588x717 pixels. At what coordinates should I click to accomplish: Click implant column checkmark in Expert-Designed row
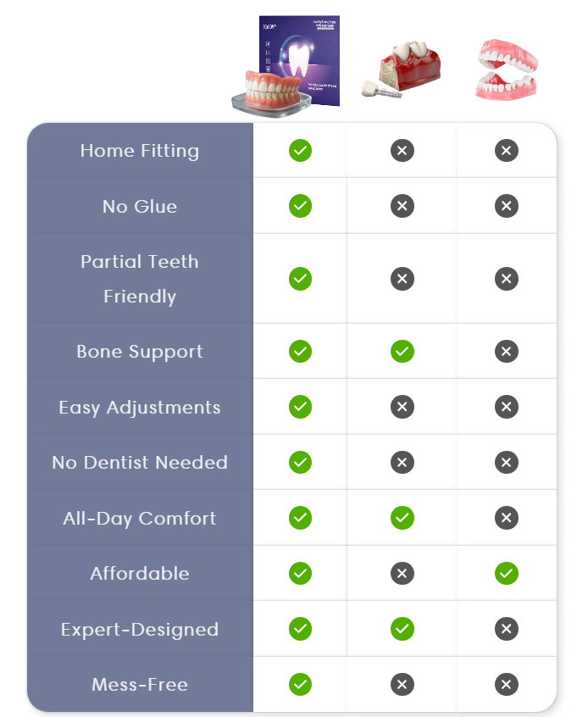point(402,629)
